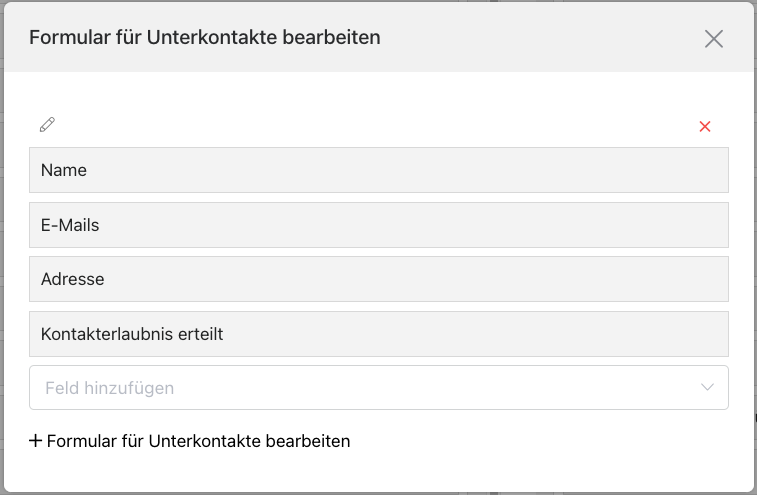Rename the form using the pencil icon
The image size is (757, 495).
coord(47,125)
